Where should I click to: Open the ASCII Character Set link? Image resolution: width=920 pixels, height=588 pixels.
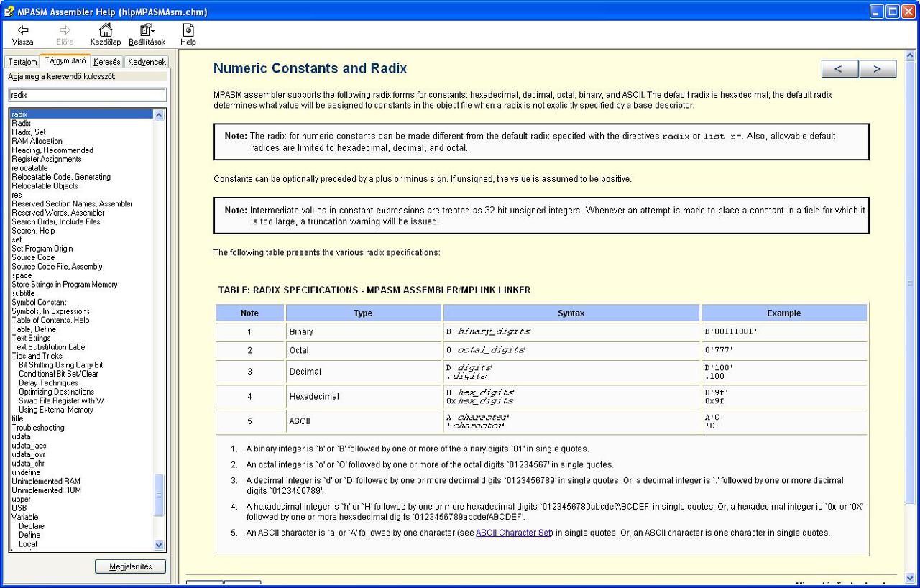(x=513, y=533)
